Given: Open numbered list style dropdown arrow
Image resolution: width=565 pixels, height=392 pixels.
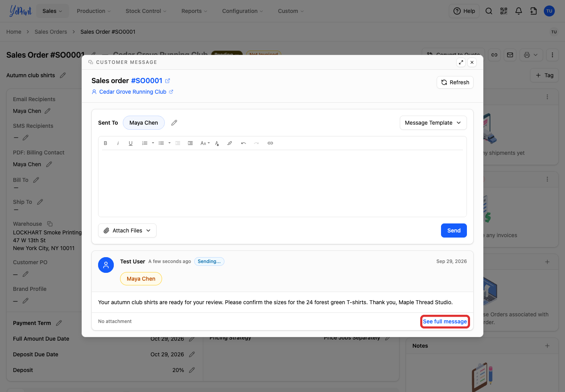Looking at the screenshot, I should (153, 143).
